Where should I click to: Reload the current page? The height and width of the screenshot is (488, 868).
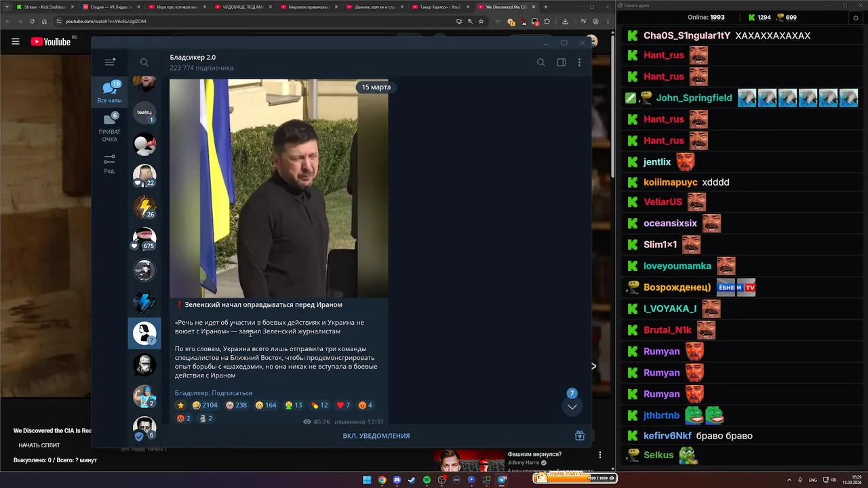pyautogui.click(x=31, y=21)
